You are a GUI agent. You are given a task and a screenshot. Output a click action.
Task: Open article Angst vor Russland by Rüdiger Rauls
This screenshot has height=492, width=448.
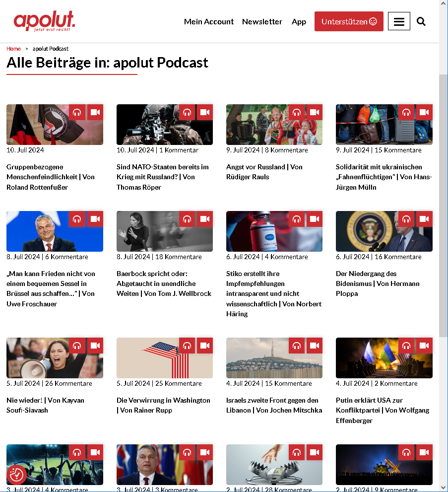[x=264, y=172]
